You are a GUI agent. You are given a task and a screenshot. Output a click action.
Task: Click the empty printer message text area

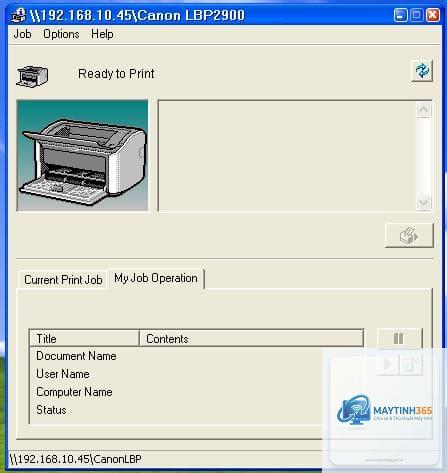point(287,156)
